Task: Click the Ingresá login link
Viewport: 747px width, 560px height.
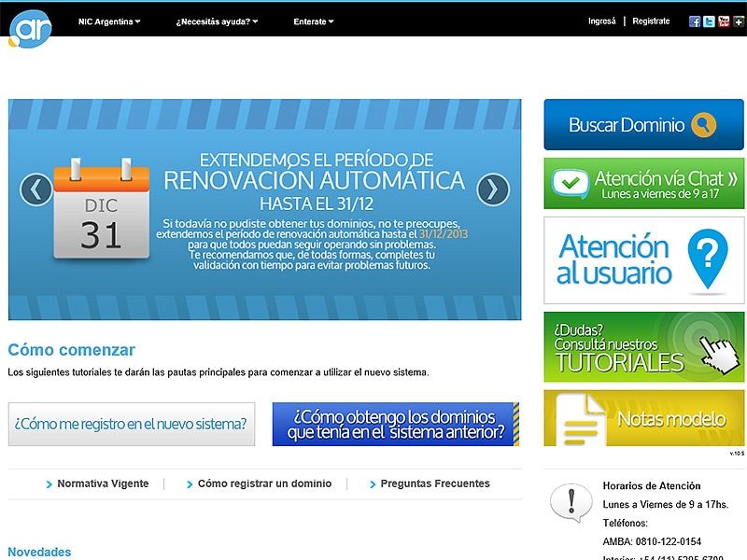Action: 601,21
